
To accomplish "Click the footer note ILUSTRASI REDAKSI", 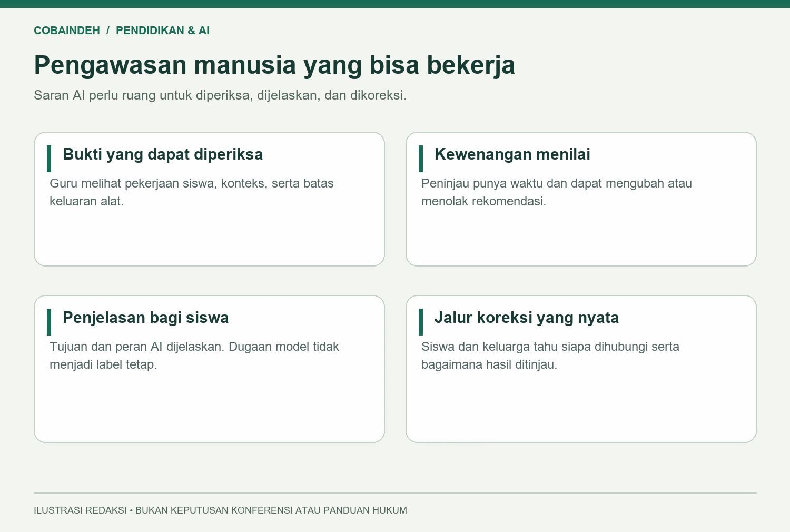I will (220, 510).
